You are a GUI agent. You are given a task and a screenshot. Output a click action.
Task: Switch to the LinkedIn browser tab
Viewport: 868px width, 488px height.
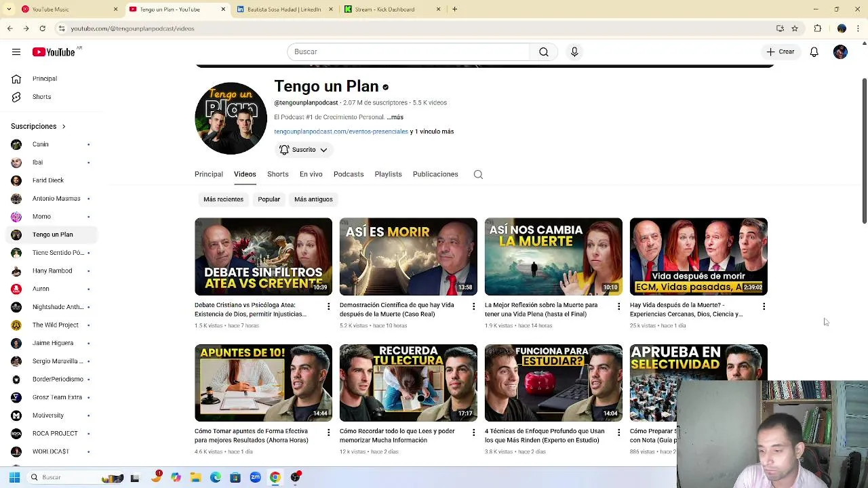pos(283,9)
